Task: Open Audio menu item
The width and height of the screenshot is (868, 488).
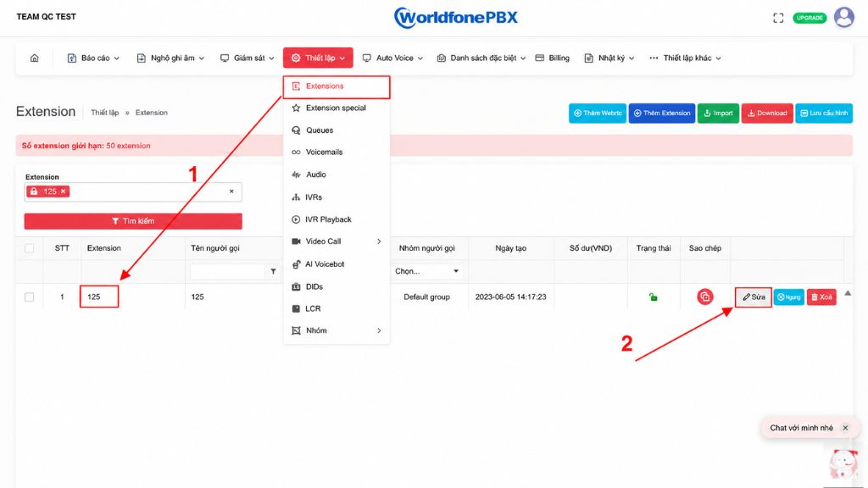Action: click(x=337, y=175)
